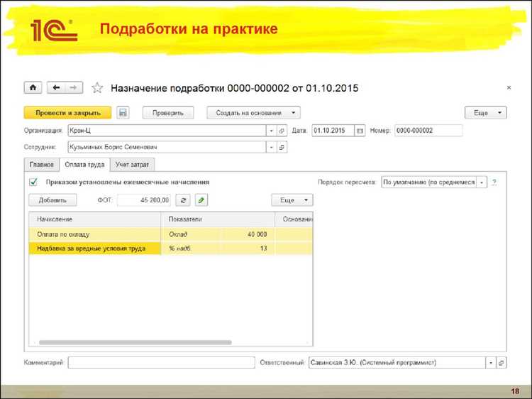Switch to the Учет затрат tab

pyautogui.click(x=133, y=165)
